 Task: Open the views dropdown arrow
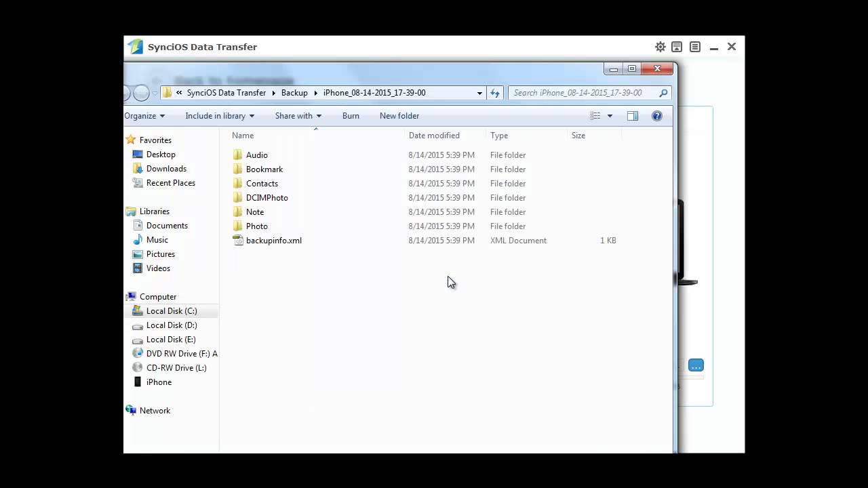[610, 116]
